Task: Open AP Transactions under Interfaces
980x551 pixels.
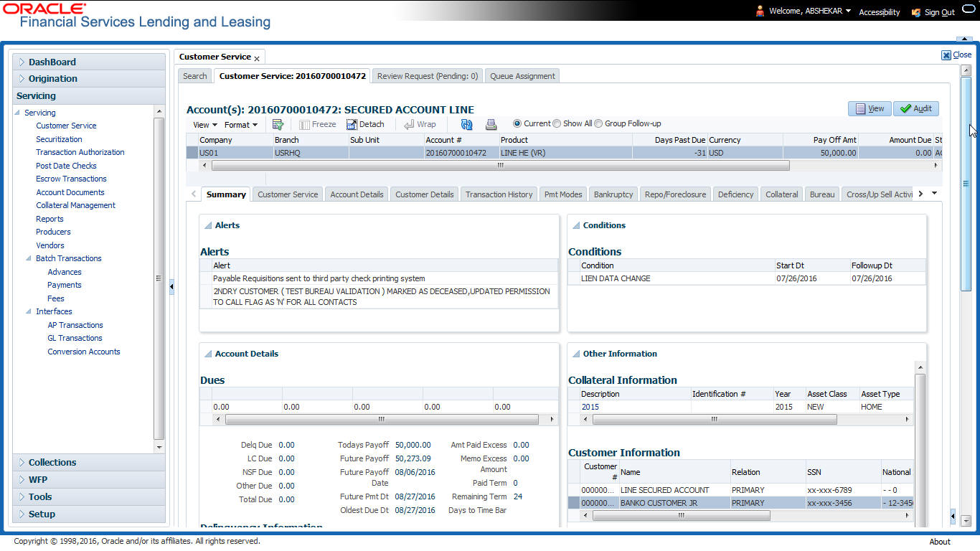Action: (75, 325)
